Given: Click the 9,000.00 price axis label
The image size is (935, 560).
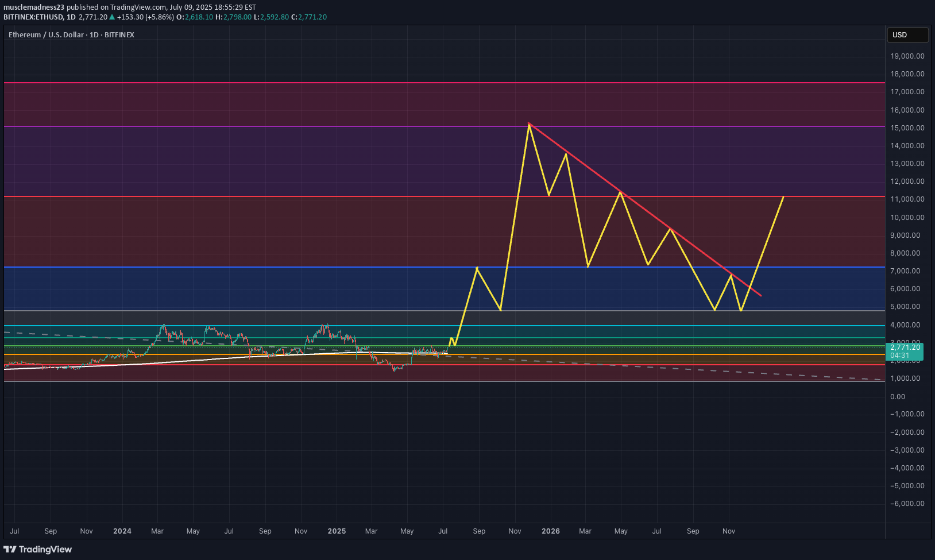Looking at the screenshot, I should 905,235.
